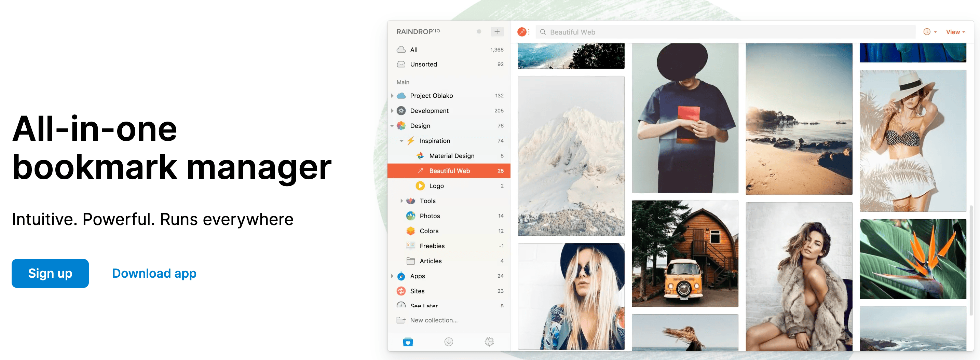Open the clock sort dropdown
Screen dimensions: 980x360
[x=930, y=32]
